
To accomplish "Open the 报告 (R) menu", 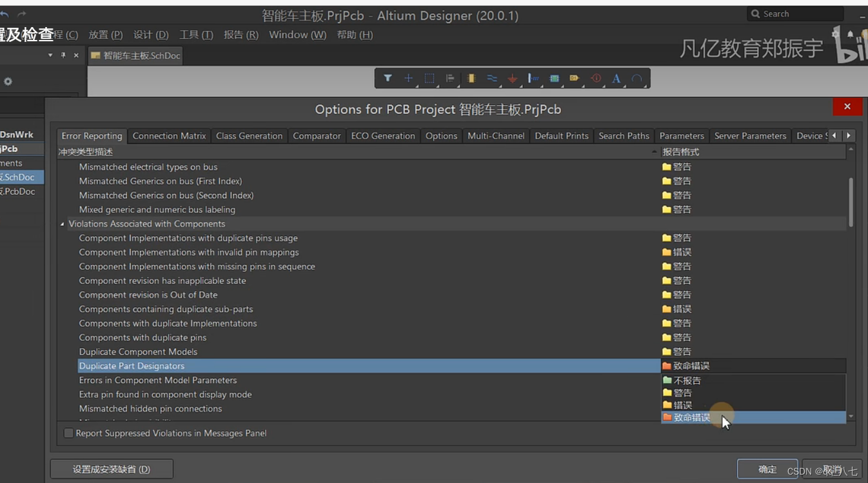I will click(241, 35).
